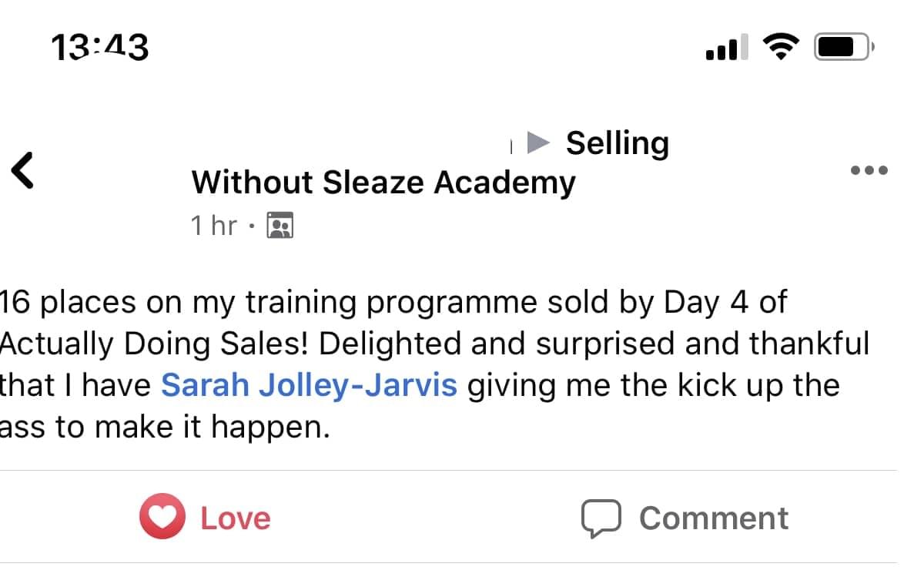Click the grey triangle arrow before Selling
The width and height of the screenshot is (924, 577).
click(x=538, y=143)
